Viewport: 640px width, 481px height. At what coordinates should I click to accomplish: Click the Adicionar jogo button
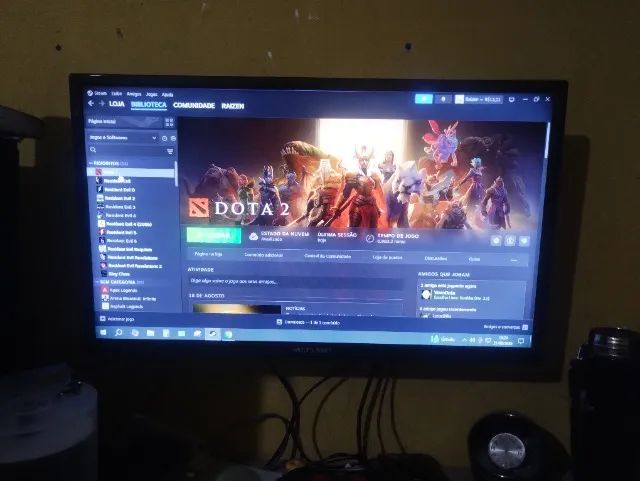click(117, 319)
